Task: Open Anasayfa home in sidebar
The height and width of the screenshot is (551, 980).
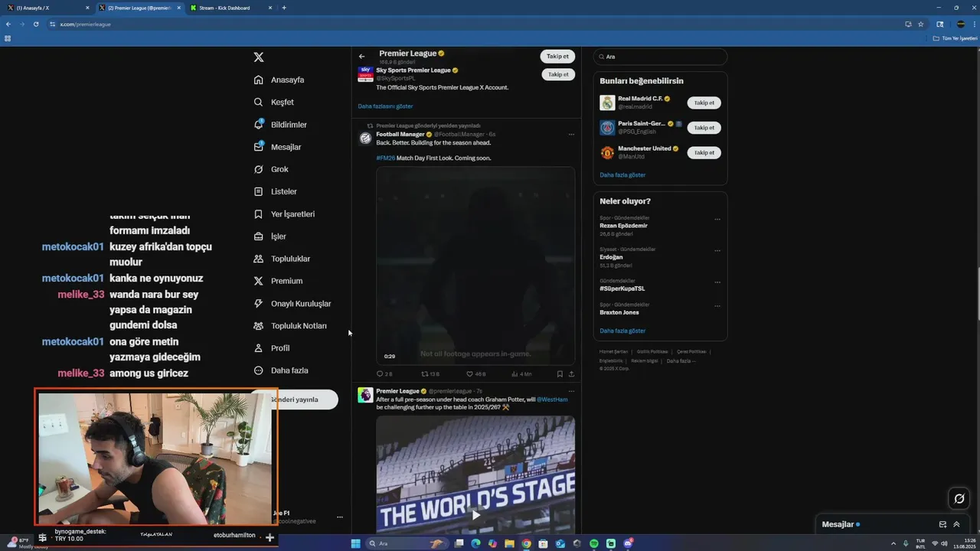Action: pos(279,80)
